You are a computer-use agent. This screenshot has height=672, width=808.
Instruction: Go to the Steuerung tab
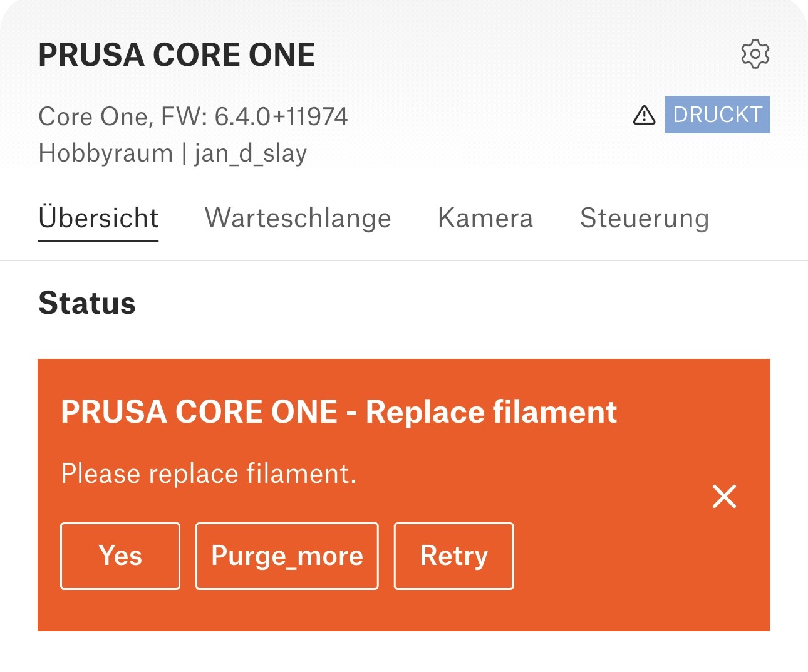pyautogui.click(x=645, y=219)
